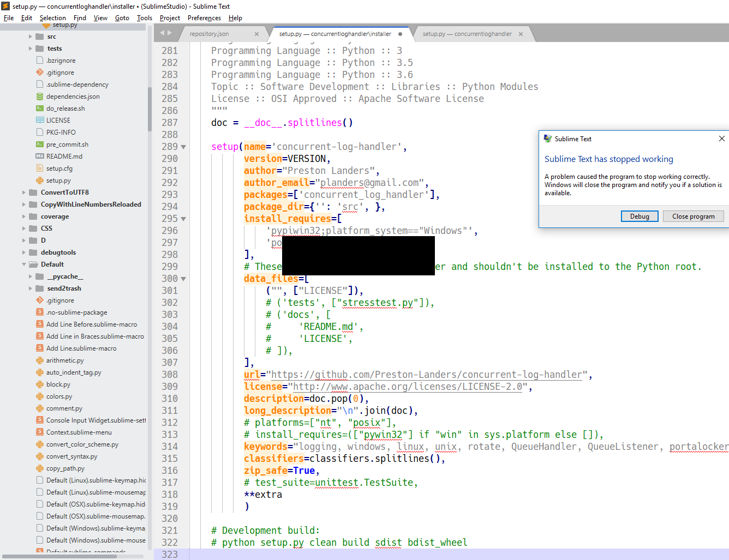This screenshot has width=729, height=560.
Task: Expand the ConvertToUTF8 folder
Action: coord(23,192)
